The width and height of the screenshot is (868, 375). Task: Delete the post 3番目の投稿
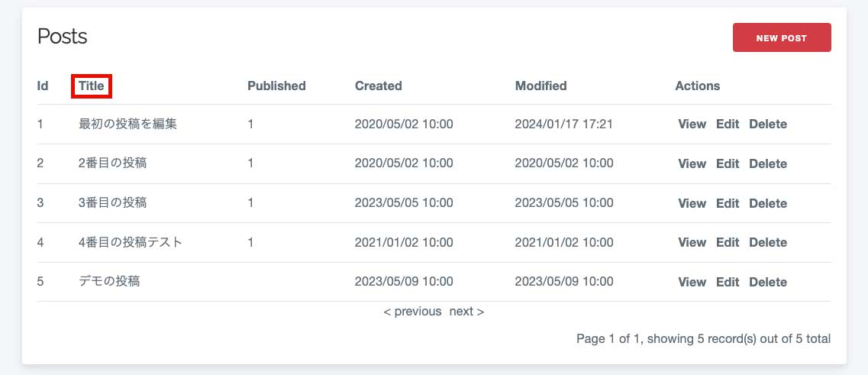pyautogui.click(x=768, y=203)
